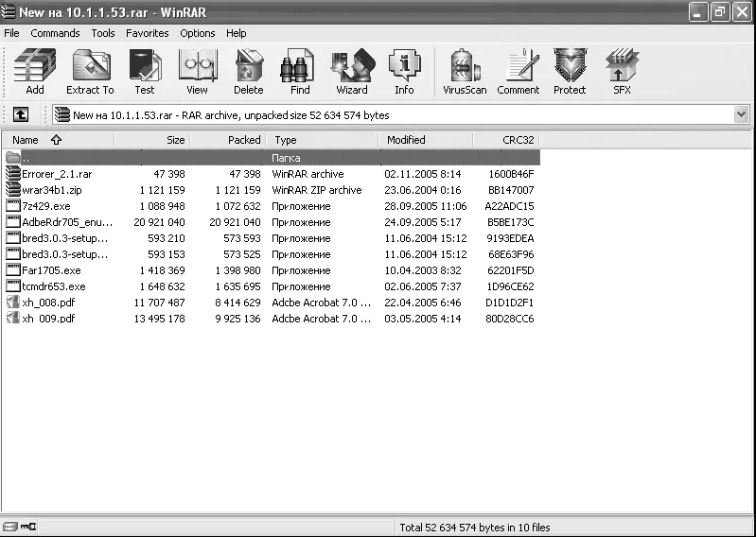The width and height of the screenshot is (756, 537).
Task: Run the Test archive tool
Action: click(144, 72)
